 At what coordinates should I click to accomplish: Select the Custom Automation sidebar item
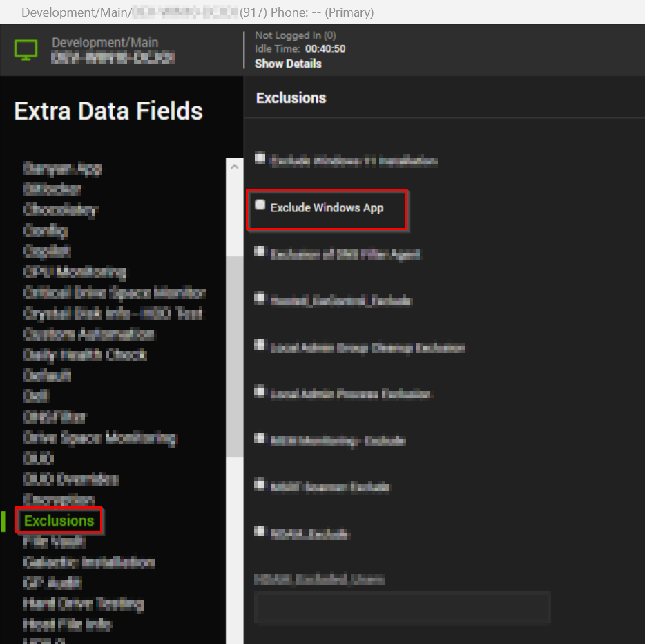[89, 334]
